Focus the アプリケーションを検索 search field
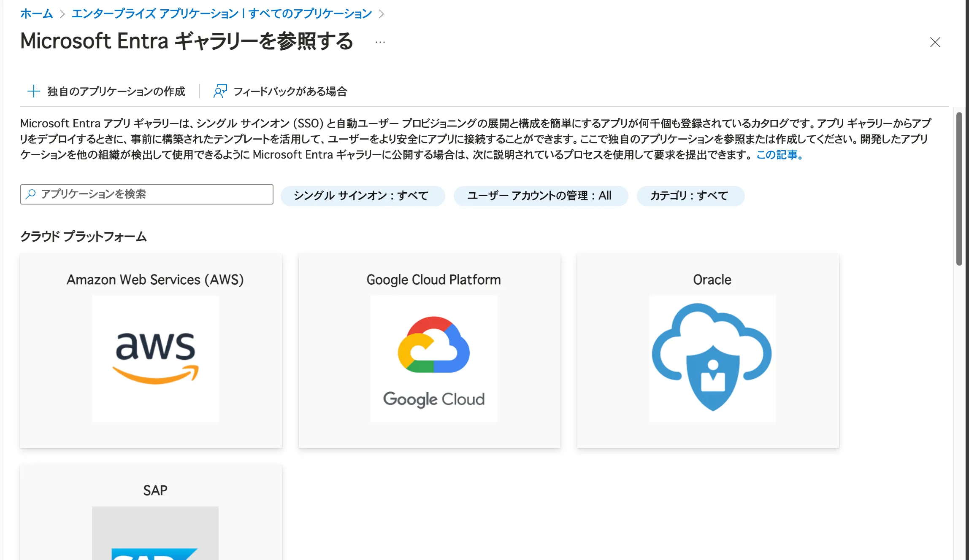 point(147,194)
